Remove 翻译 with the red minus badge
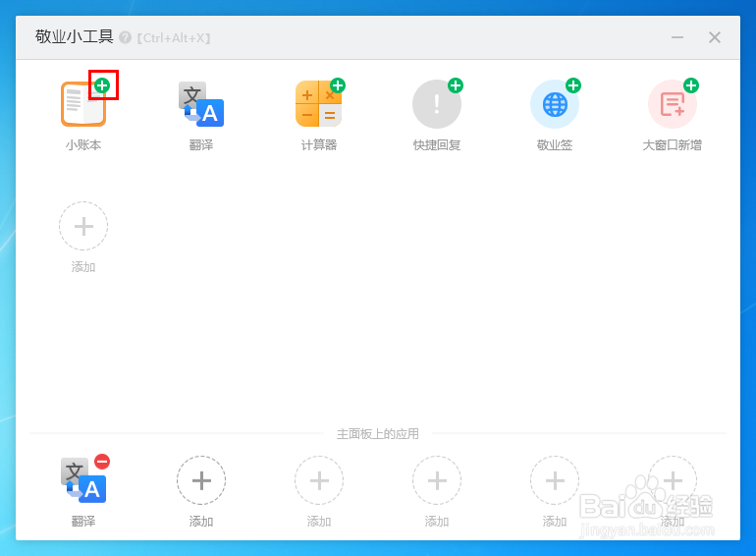The width and height of the screenshot is (756, 556). 102,462
